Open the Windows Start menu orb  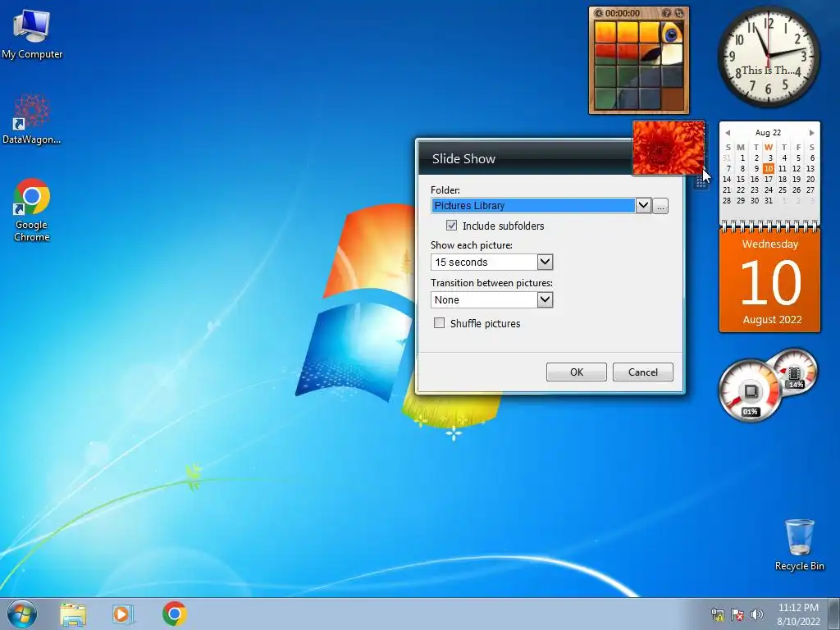click(22, 614)
